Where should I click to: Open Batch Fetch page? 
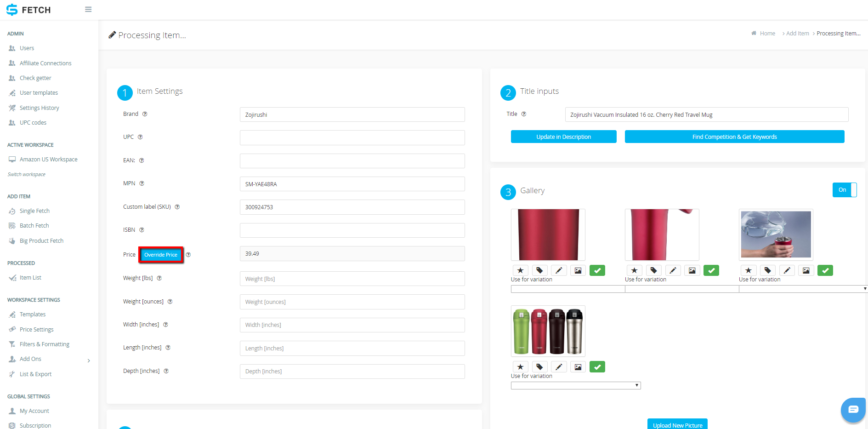[34, 226]
